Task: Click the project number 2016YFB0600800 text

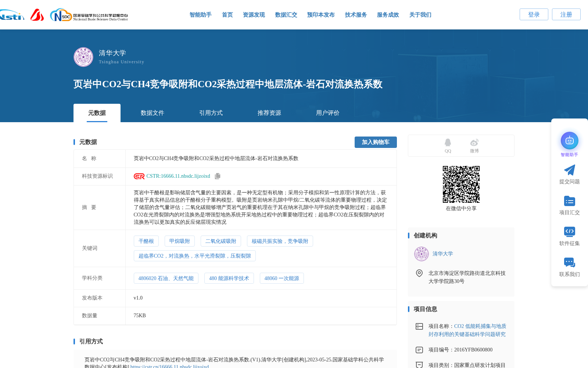Action: click(473, 350)
